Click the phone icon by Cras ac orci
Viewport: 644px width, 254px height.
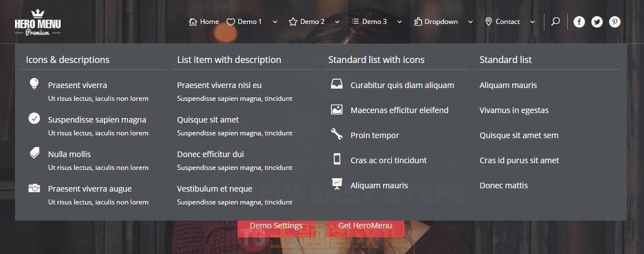point(337,159)
